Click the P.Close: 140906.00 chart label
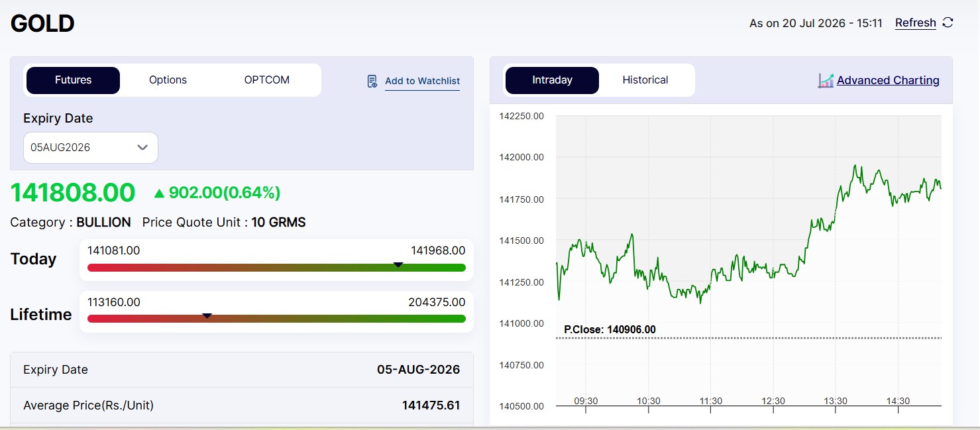 [x=610, y=329]
